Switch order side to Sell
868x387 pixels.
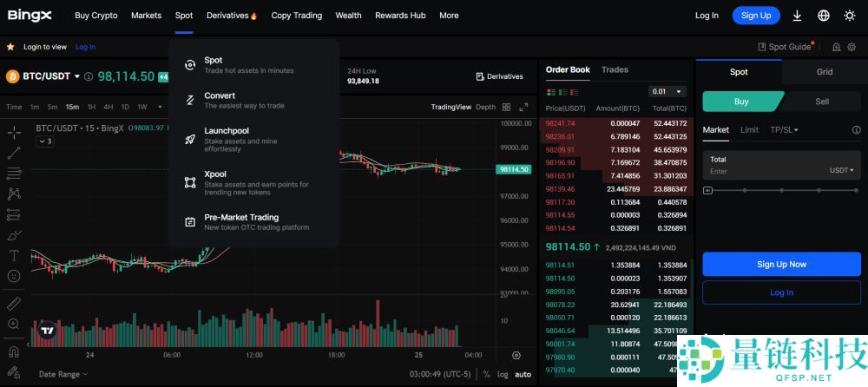[x=821, y=102]
